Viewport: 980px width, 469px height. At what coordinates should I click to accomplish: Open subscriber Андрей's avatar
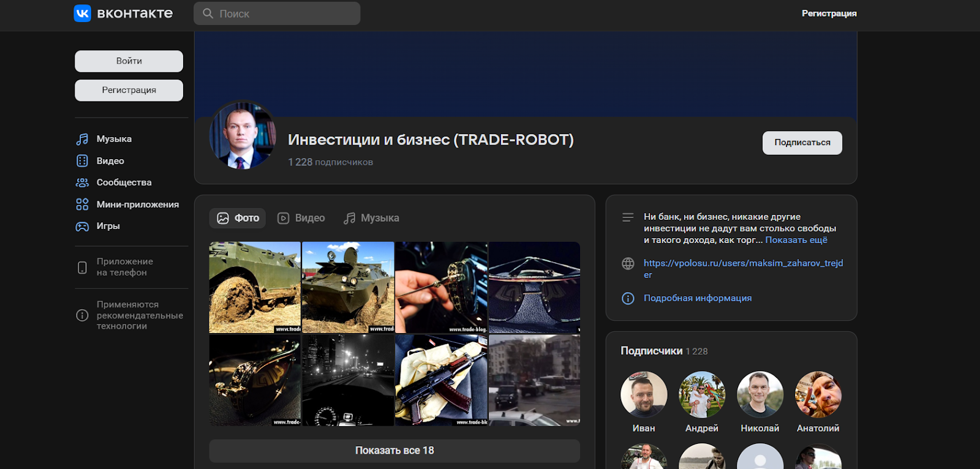tap(702, 394)
